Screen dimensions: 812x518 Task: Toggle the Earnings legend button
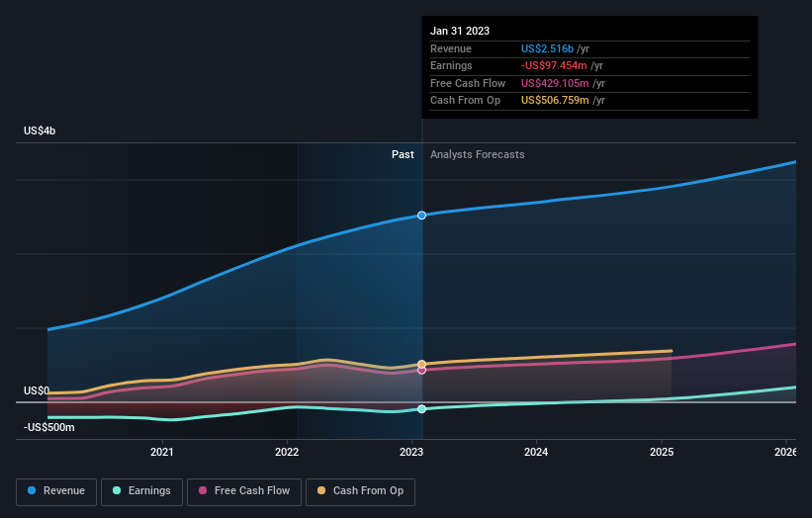141,491
